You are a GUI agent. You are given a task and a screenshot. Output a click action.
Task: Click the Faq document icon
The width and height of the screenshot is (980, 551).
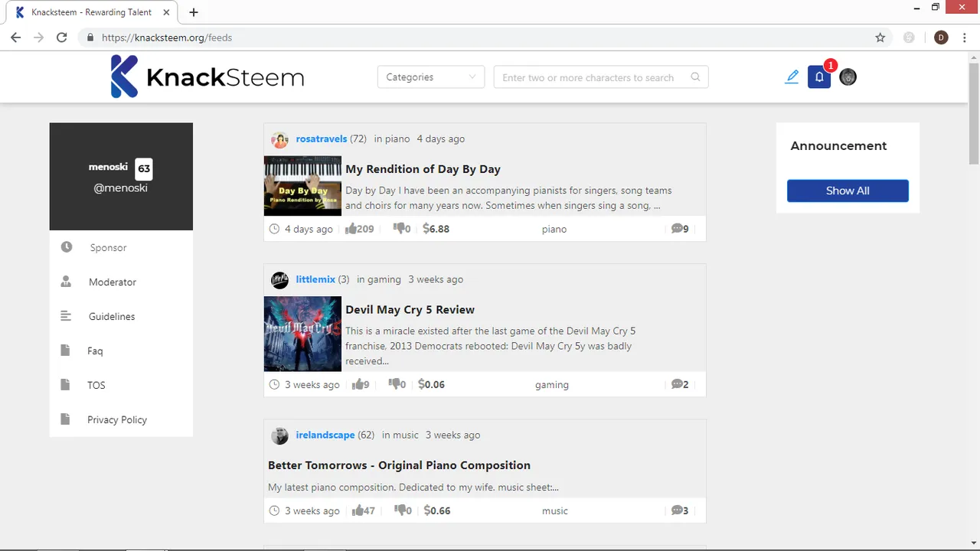(65, 350)
